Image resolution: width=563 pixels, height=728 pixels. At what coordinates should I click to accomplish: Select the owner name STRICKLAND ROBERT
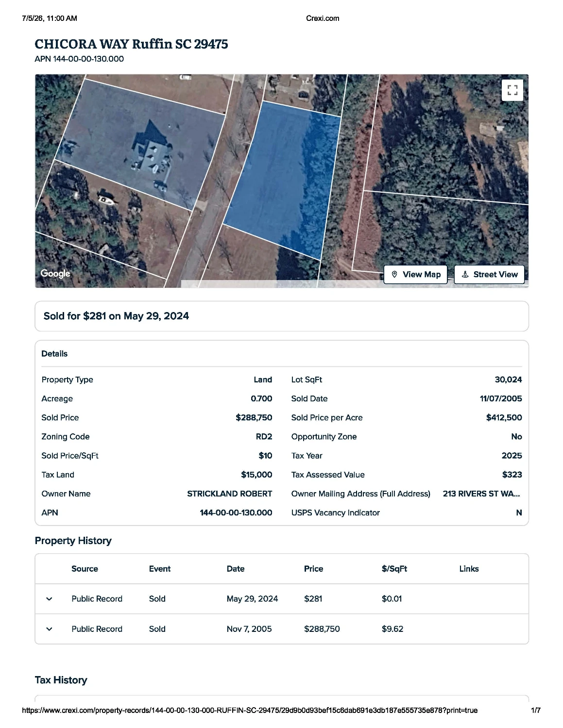point(230,494)
